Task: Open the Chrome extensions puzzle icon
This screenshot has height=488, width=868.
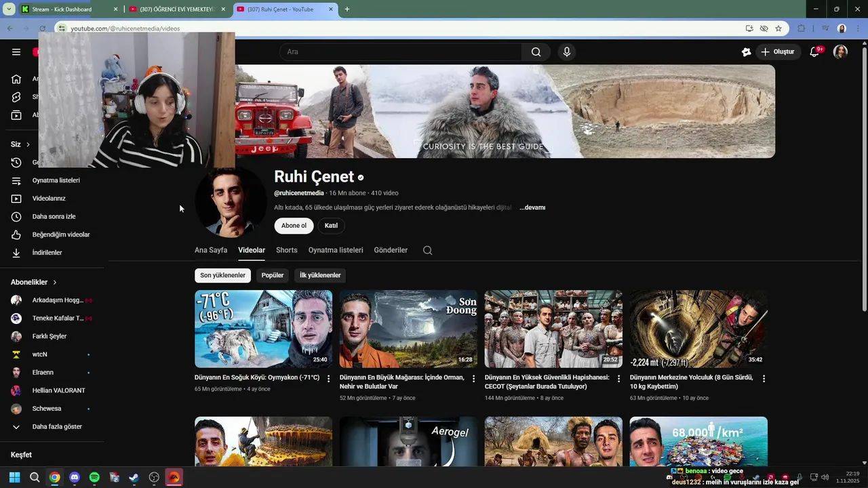Action: (x=802, y=28)
